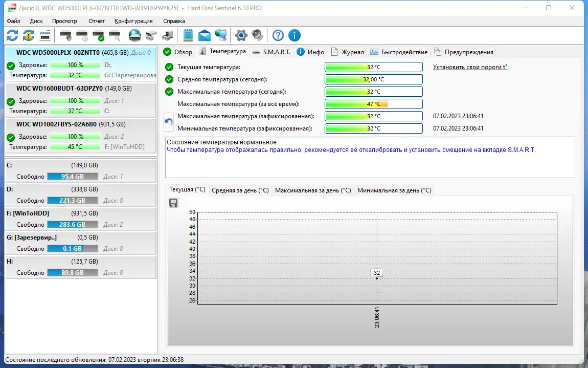Open the Диск menu

(36, 21)
